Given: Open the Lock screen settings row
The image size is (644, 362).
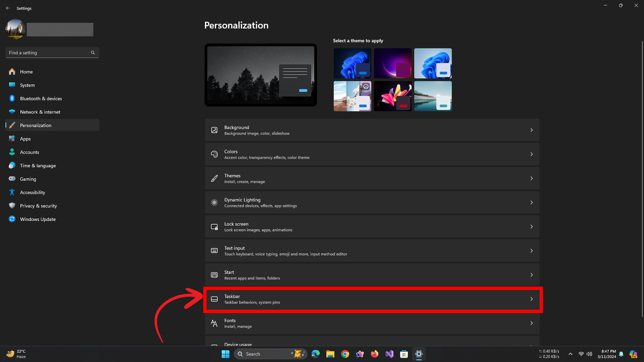Looking at the screenshot, I should coord(372,227).
